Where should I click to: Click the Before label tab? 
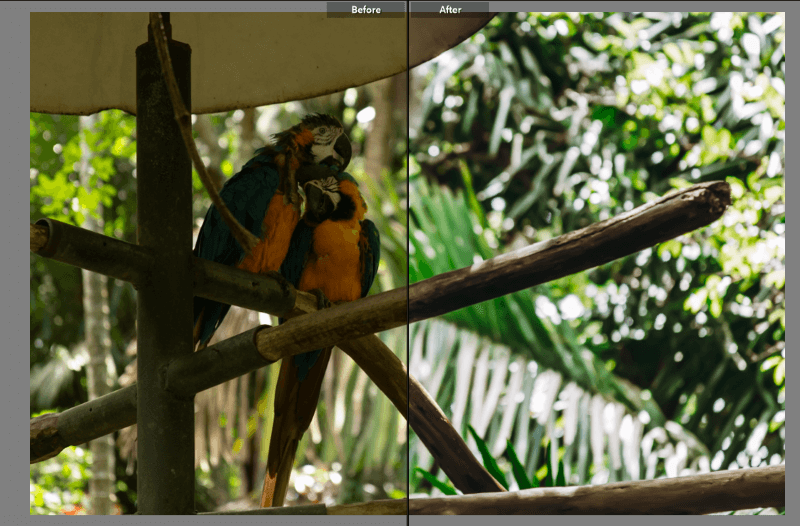tap(366, 10)
